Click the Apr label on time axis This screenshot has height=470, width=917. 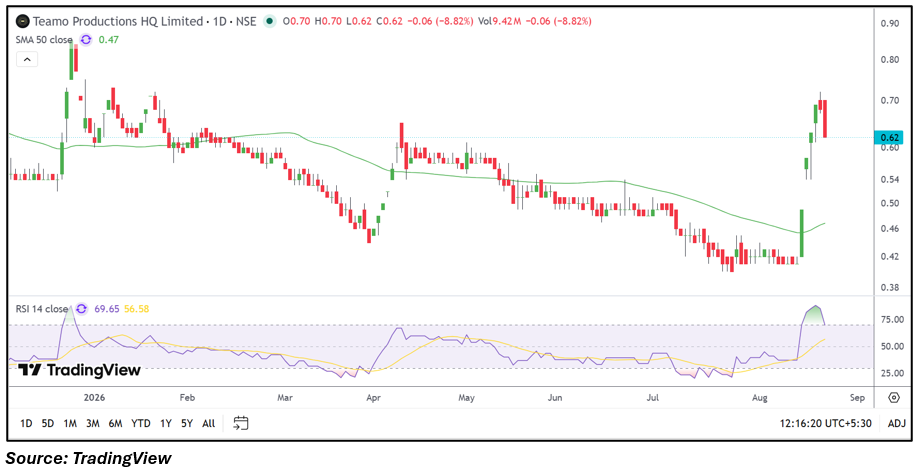[x=373, y=398]
